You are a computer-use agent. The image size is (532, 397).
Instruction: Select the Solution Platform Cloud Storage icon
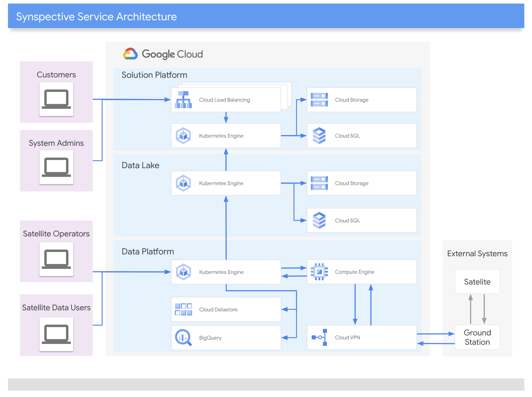pyautogui.click(x=319, y=100)
